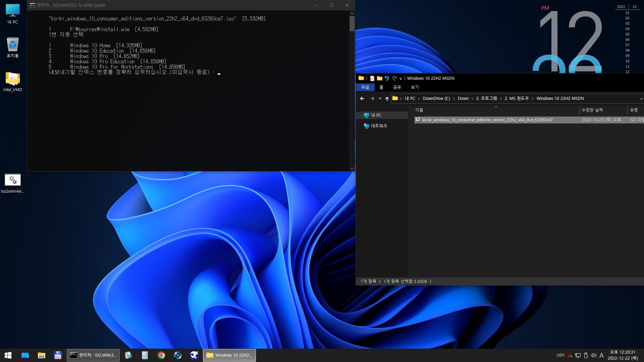Go up one folder level

(387, 99)
